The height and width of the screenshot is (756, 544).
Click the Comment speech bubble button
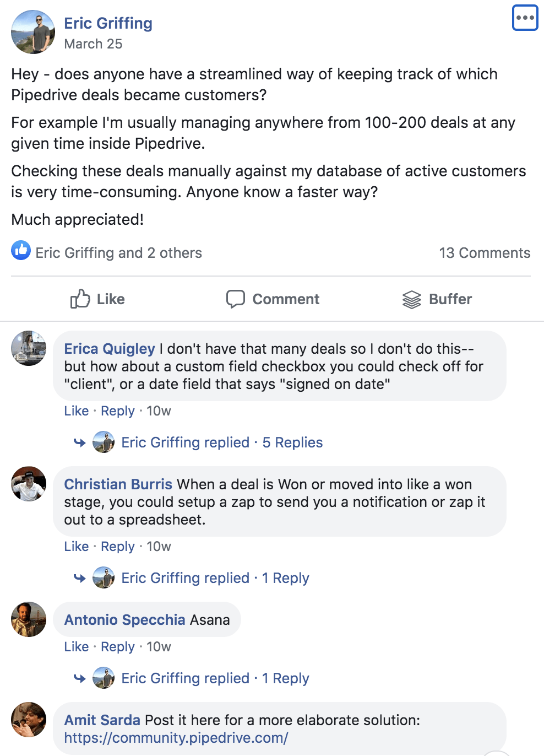(x=273, y=299)
